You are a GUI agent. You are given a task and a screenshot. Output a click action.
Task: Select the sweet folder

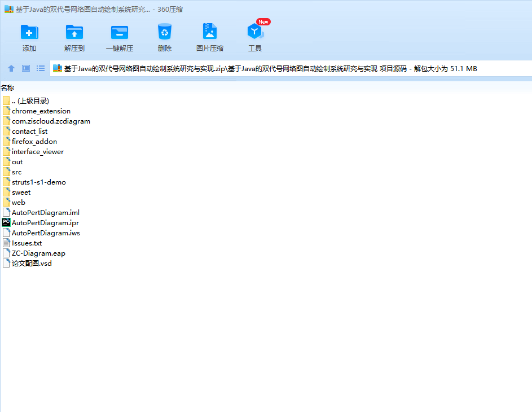tap(16, 192)
